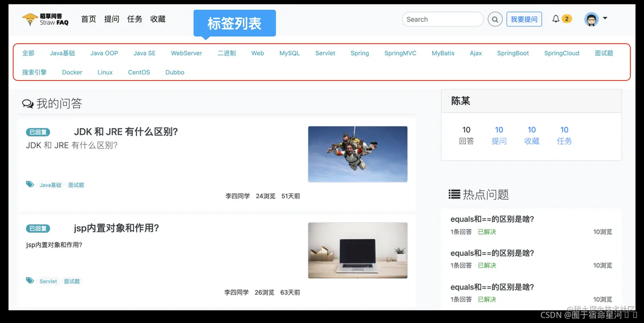This screenshot has height=323, width=644.
Task: Click the list icon beside 热点问题
Action: coord(454,194)
